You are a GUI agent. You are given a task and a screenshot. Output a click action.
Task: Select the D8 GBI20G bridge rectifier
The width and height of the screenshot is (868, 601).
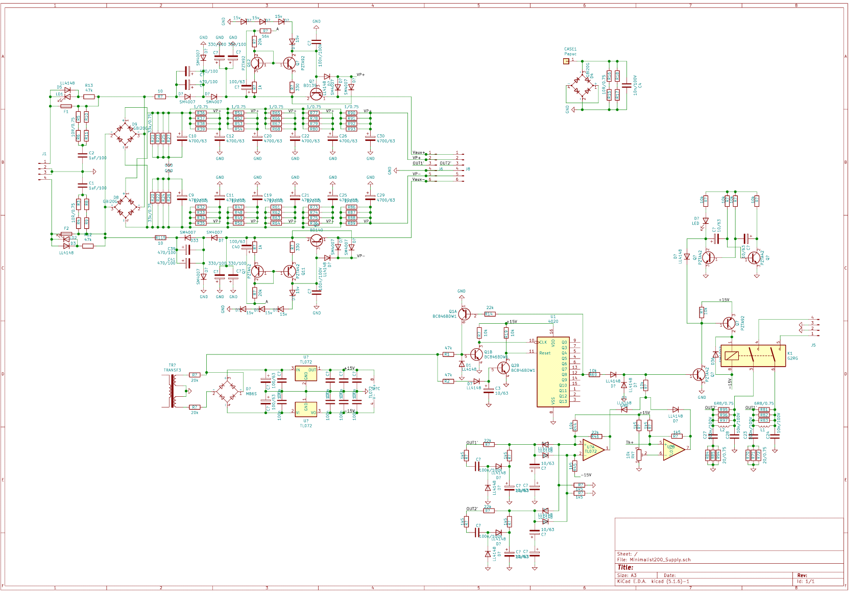click(x=125, y=208)
